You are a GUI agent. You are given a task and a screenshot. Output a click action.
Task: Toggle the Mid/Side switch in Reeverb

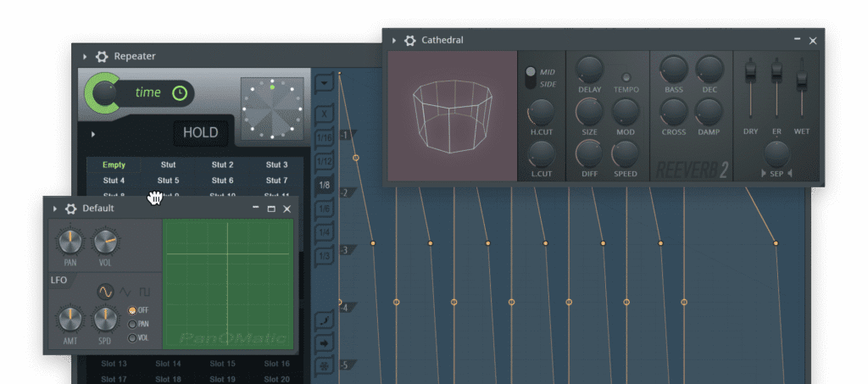coord(531,77)
